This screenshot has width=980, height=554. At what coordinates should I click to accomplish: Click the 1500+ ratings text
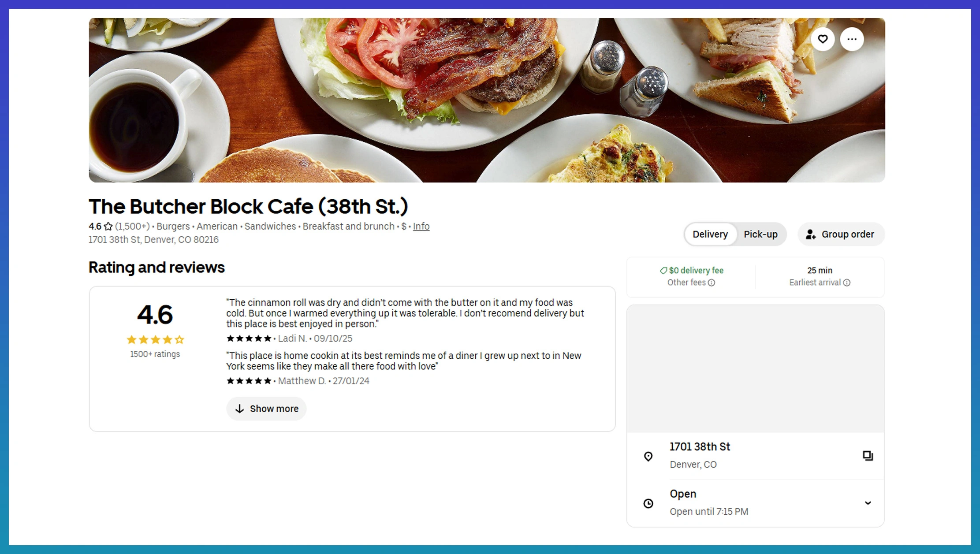pyautogui.click(x=155, y=354)
